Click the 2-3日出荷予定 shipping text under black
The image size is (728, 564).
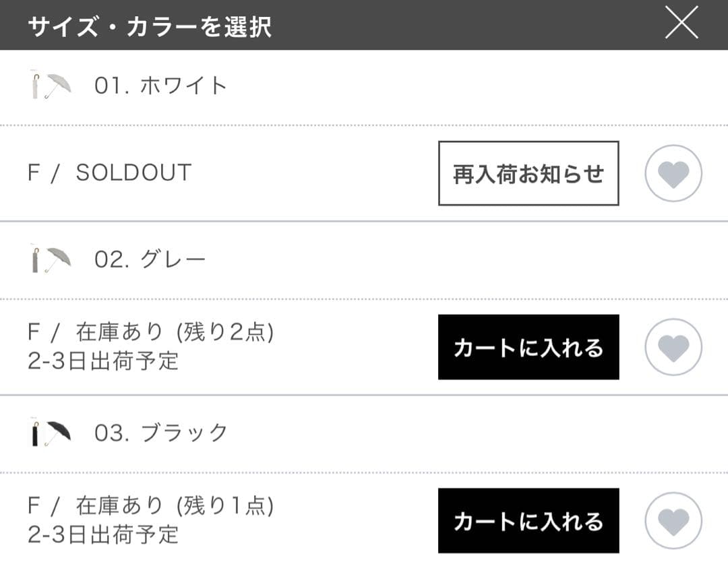pos(103,535)
